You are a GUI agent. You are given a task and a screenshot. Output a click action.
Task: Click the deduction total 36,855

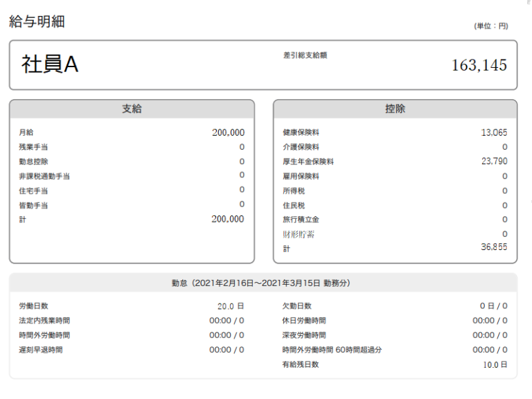pyautogui.click(x=494, y=247)
